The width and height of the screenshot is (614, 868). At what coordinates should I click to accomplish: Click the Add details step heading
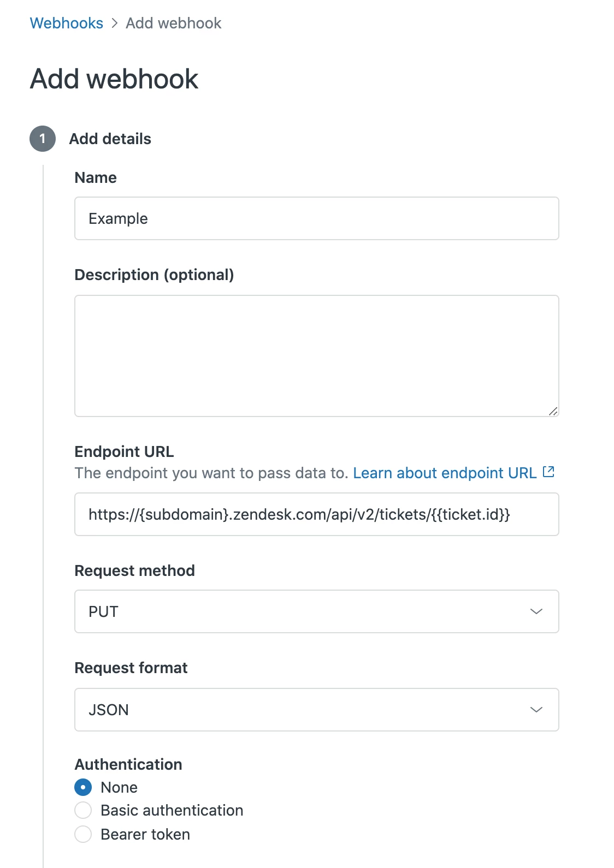[x=110, y=139]
